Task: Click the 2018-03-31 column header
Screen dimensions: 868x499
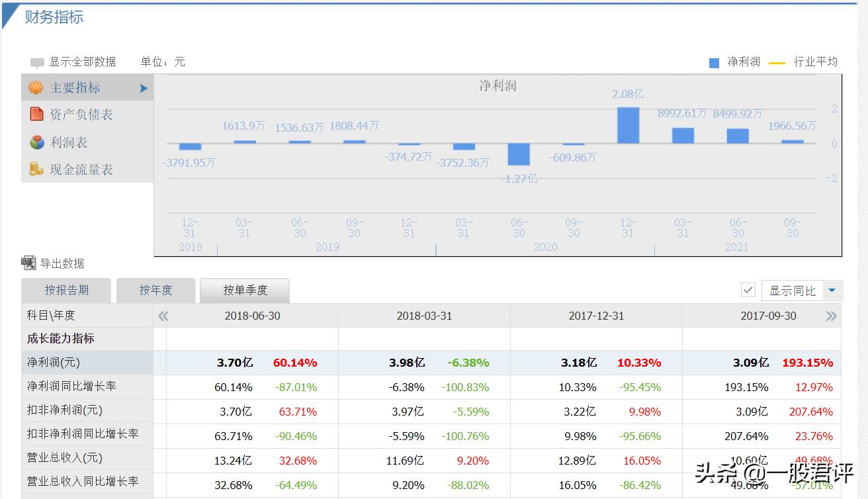Action: pyautogui.click(x=424, y=316)
